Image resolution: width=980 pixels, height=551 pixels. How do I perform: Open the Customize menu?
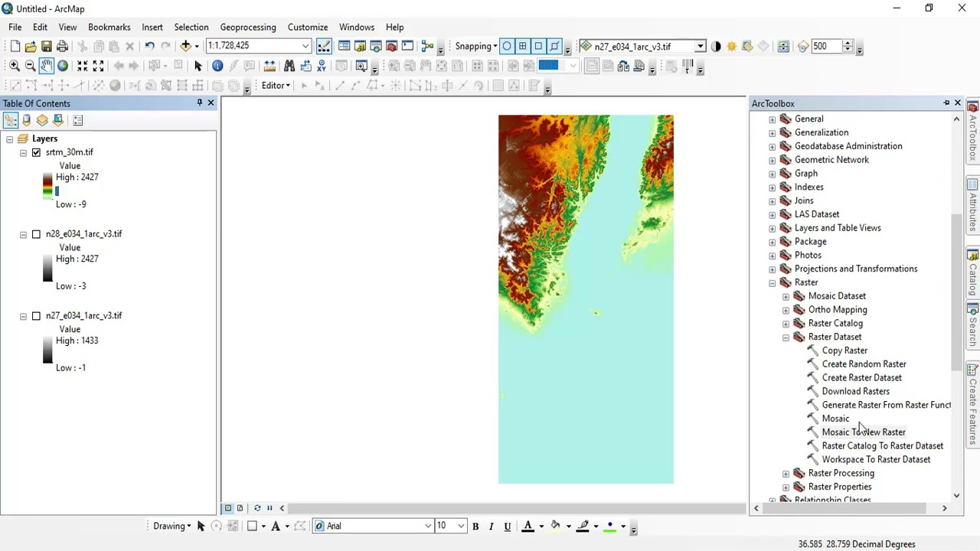pyautogui.click(x=308, y=28)
